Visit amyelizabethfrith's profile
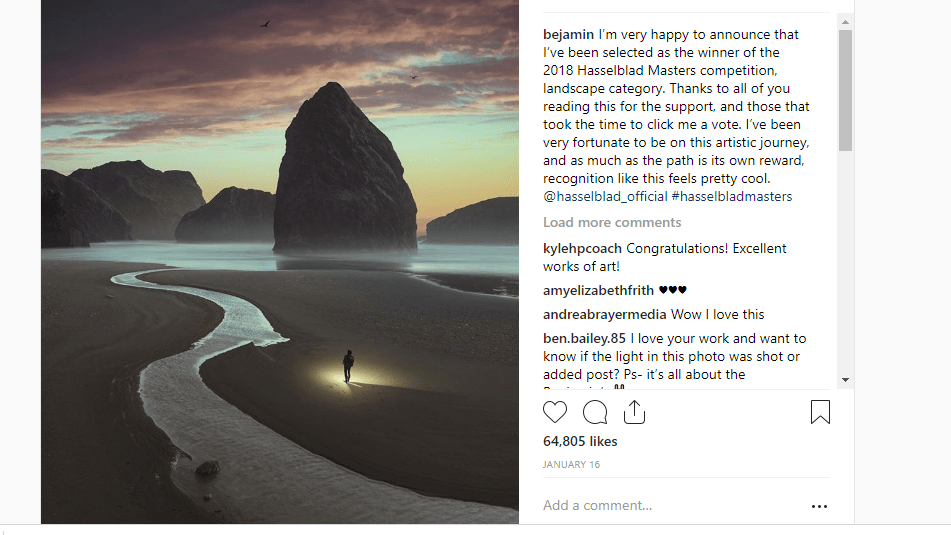This screenshot has height=535, width=951. [x=599, y=290]
